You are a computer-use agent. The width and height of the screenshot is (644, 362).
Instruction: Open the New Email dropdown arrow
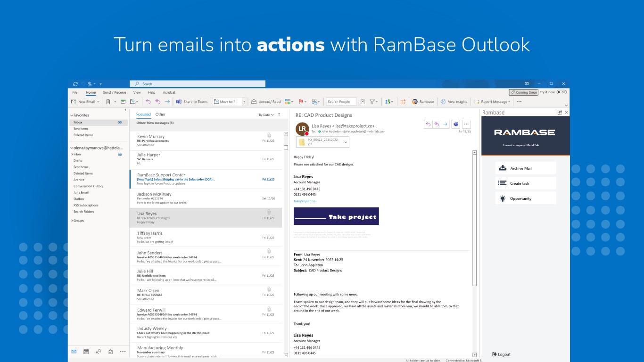pos(98,102)
